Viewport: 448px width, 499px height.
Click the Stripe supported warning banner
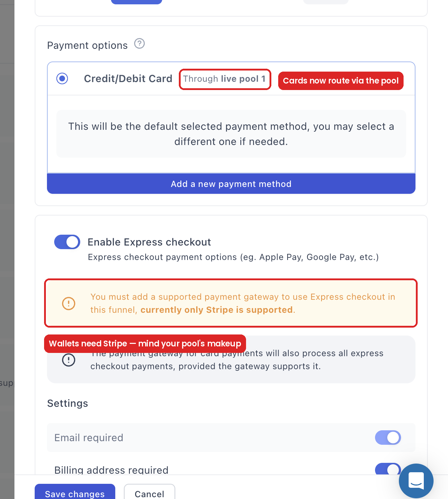click(x=231, y=303)
